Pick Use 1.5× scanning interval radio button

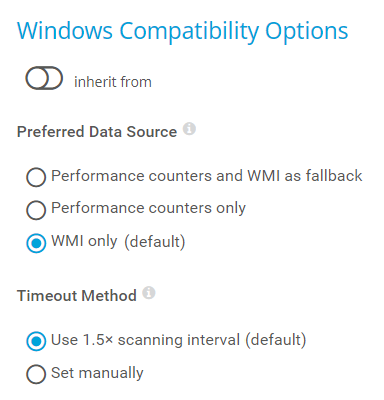pos(36,341)
